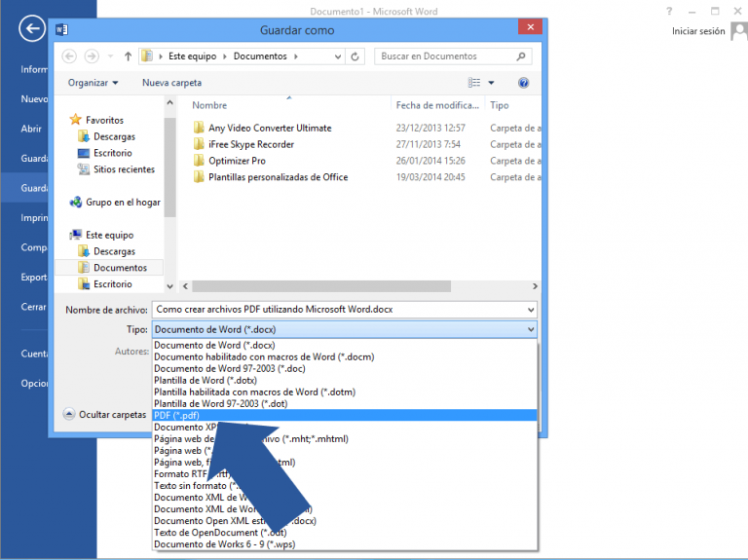
Task: Click Iniciar sesión link
Action: click(698, 31)
